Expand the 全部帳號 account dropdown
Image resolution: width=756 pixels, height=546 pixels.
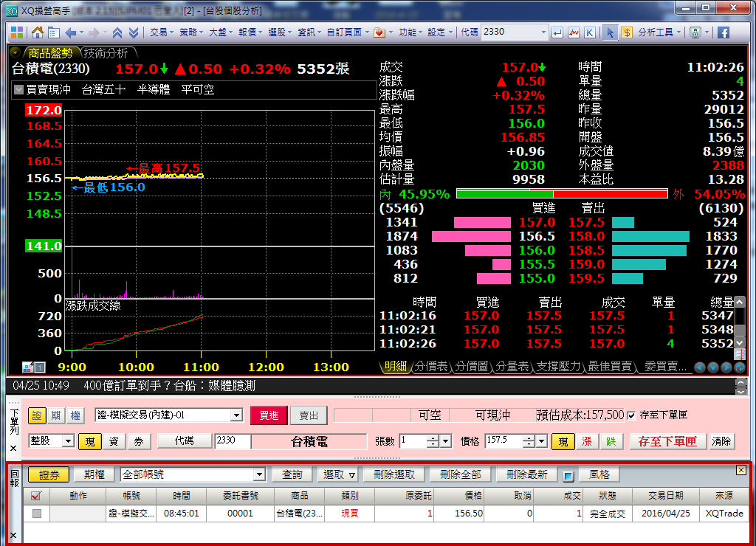259,474
